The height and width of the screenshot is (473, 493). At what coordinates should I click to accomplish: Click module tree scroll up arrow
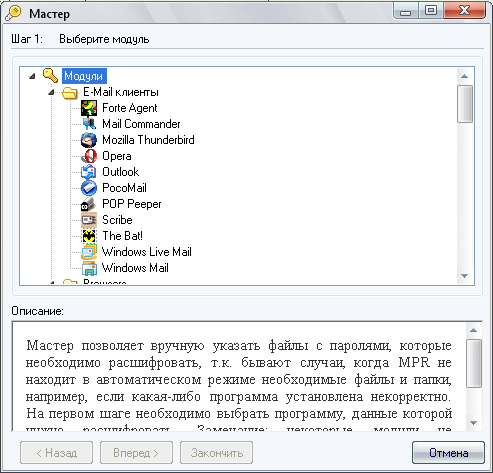pos(465,76)
